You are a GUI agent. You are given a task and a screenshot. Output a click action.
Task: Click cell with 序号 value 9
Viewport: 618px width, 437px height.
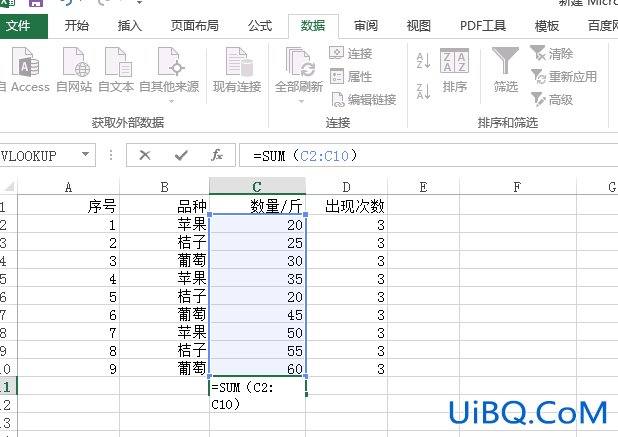tap(69, 369)
